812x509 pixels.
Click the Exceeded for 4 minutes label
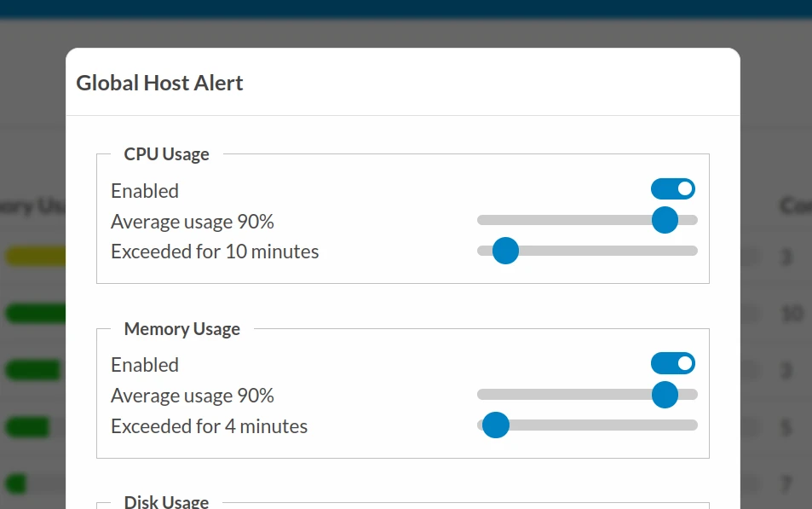click(x=209, y=426)
